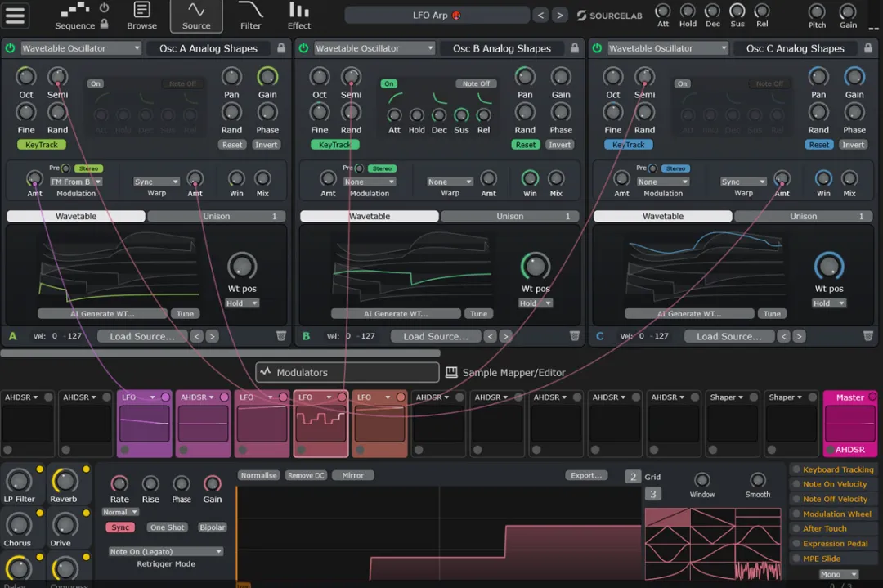Adjust the global Gain knob
This screenshot has height=588, width=883.
coord(848,11)
